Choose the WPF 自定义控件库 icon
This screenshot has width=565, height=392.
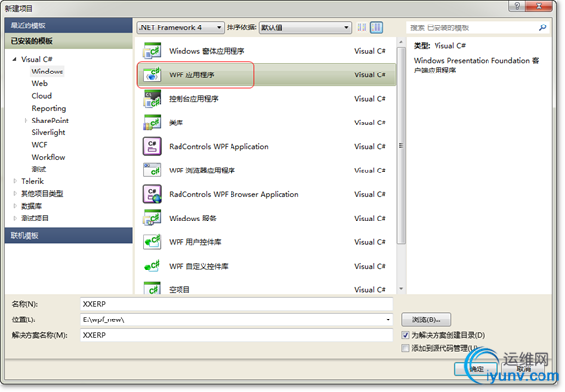pyautogui.click(x=152, y=266)
